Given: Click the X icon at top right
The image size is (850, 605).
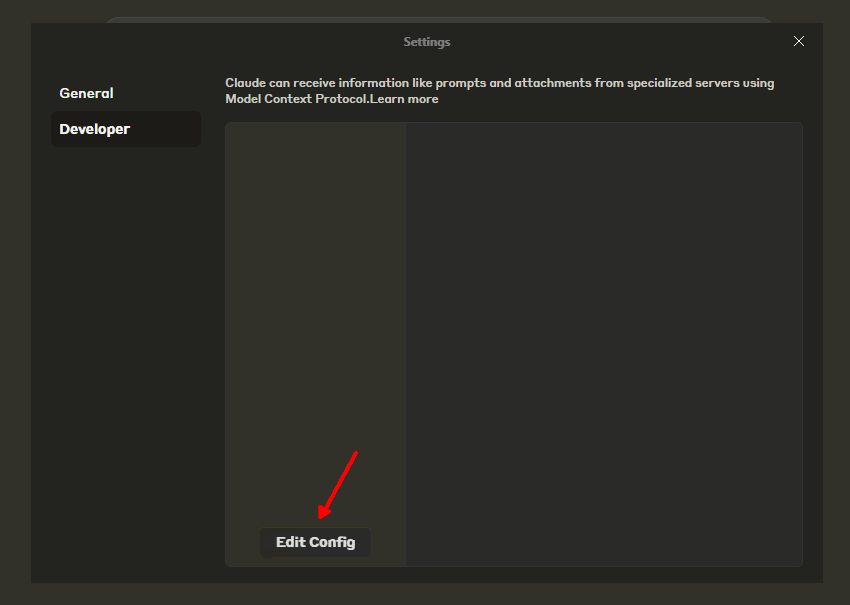Looking at the screenshot, I should point(798,41).
